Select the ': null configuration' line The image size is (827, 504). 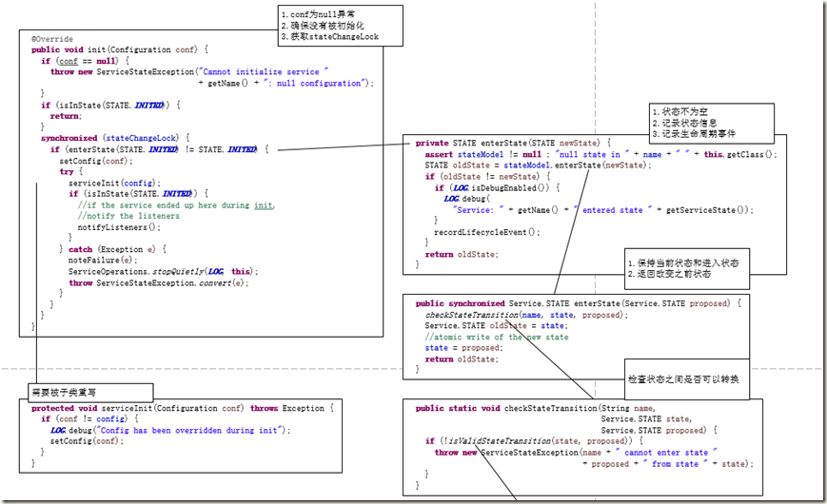[286, 84]
